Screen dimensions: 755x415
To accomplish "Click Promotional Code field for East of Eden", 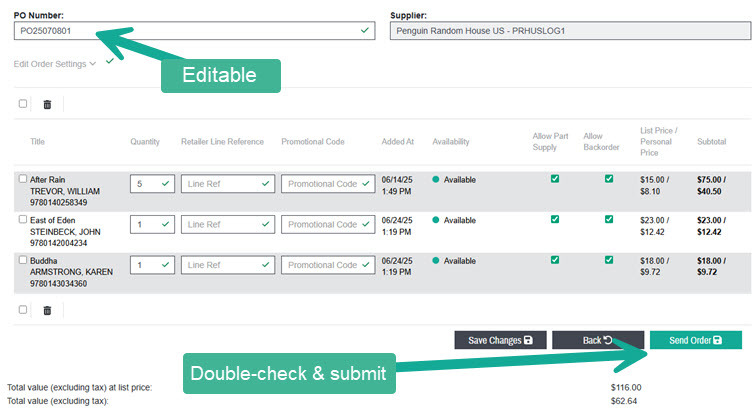I will pos(328,224).
